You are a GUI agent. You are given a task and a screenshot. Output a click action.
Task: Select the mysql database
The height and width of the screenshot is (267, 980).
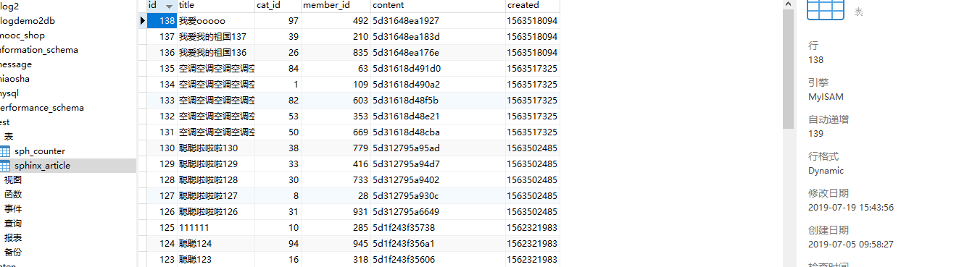point(10,93)
